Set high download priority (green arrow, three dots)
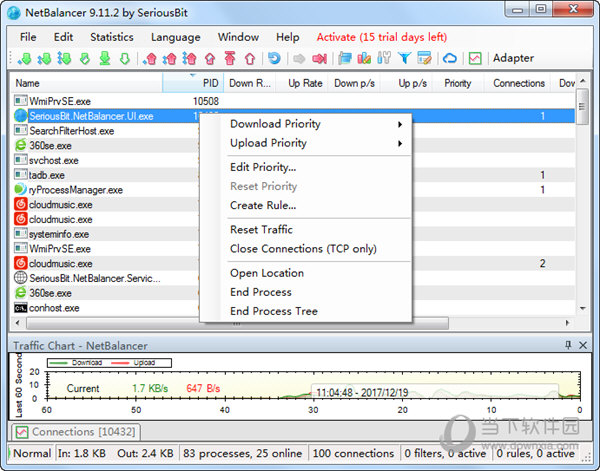 click(x=64, y=59)
